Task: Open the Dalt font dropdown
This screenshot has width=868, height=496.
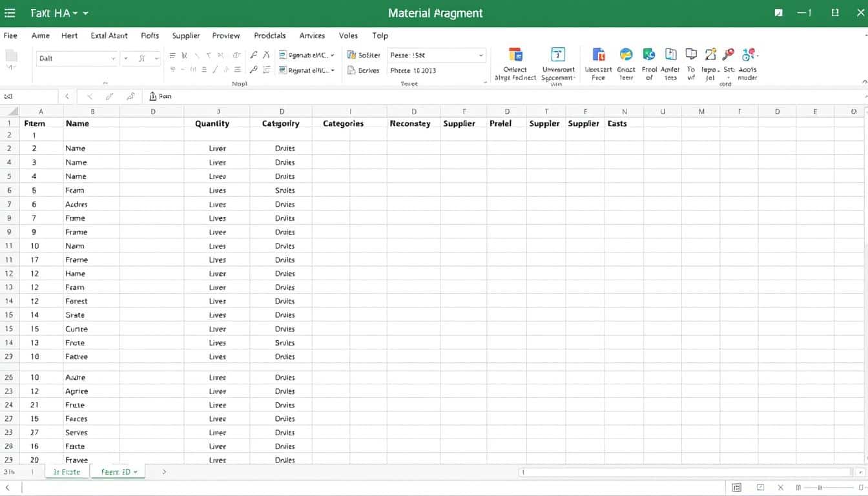Action: 113,58
